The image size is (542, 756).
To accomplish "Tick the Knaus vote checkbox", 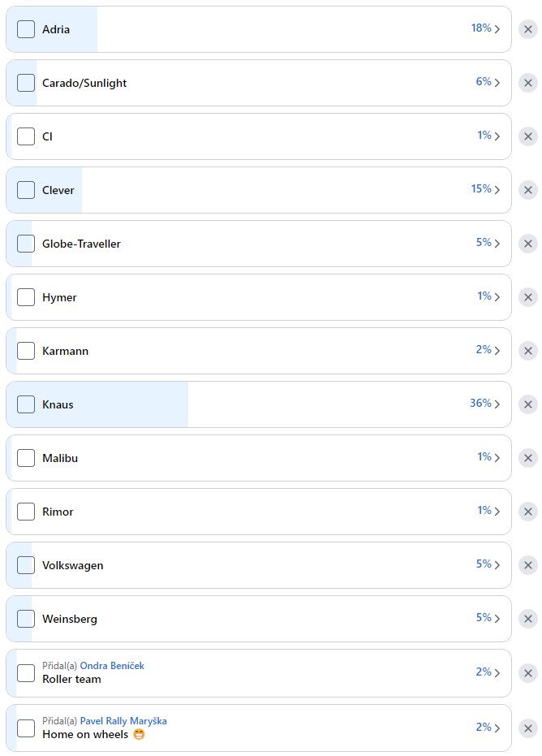I will tap(26, 404).
